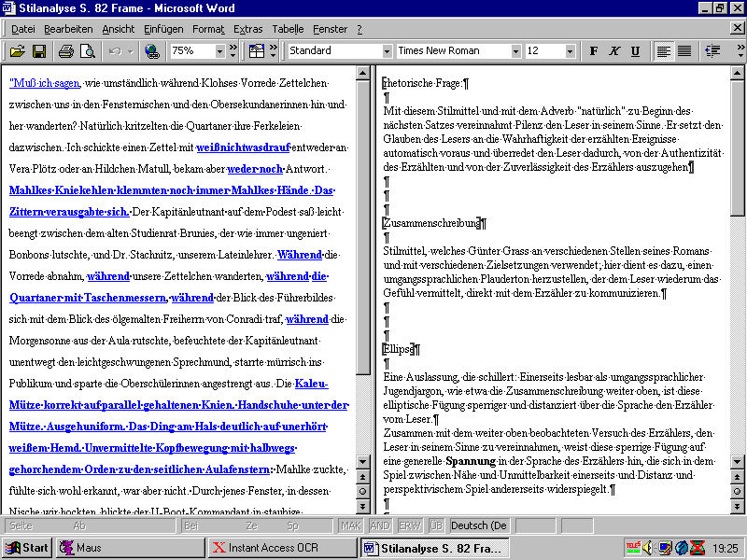
Task: Follow the "weißnichtwasdrauf" hyperlink in the text
Action: 243,147
